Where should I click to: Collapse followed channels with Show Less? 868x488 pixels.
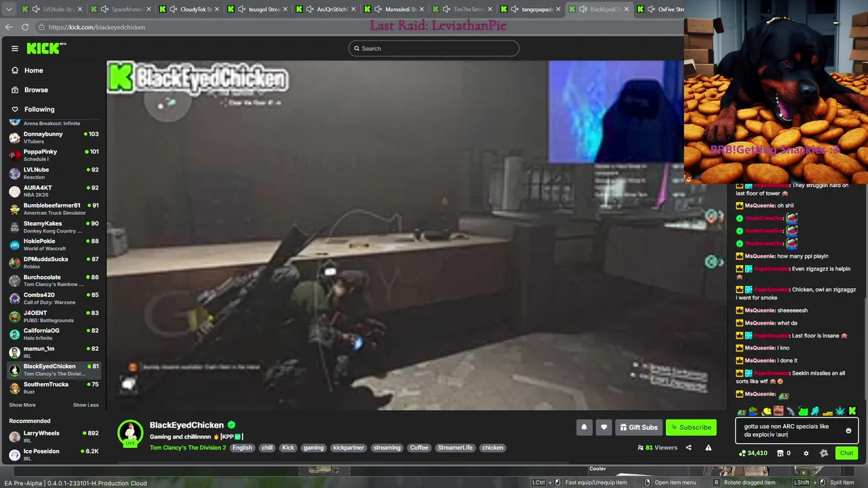tap(85, 405)
